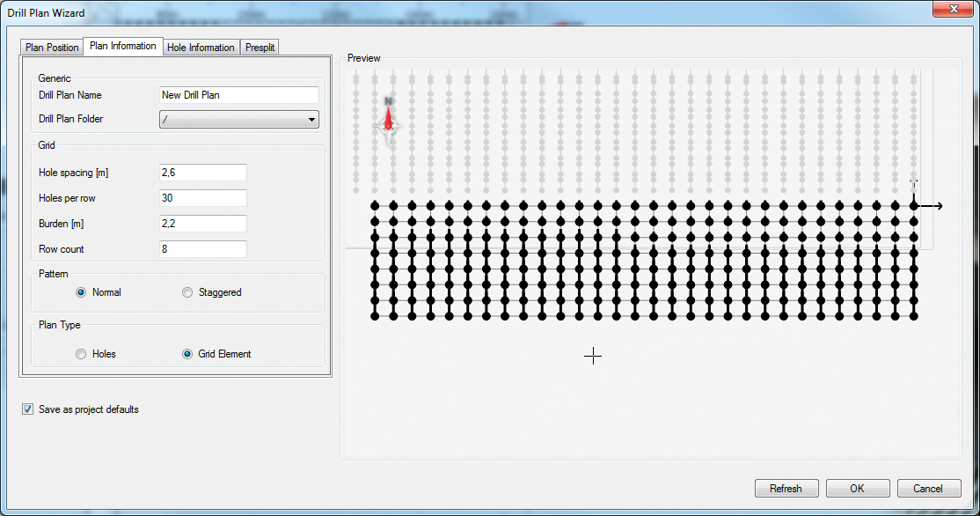Screen dimensions: 980x516
Task: Choose Holes as the plan type
Action: click(81, 354)
